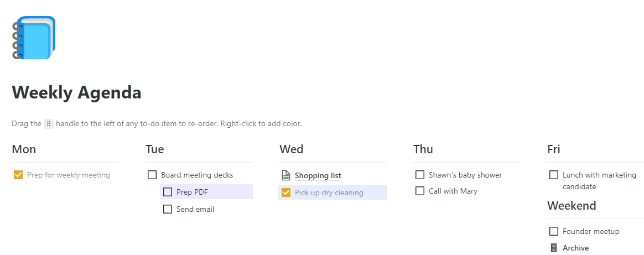Uncheck the Prep for weekly meeting checkbox
The image size is (644, 255).
[x=18, y=175]
